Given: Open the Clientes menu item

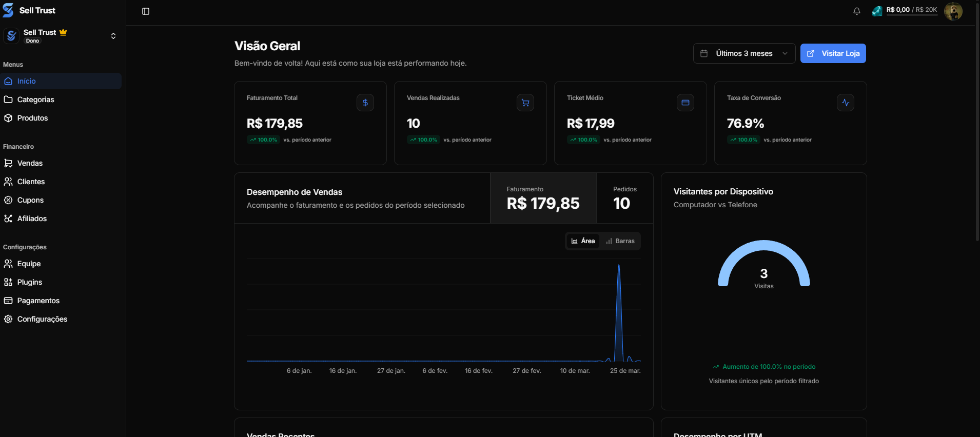Looking at the screenshot, I should pyautogui.click(x=61, y=182).
